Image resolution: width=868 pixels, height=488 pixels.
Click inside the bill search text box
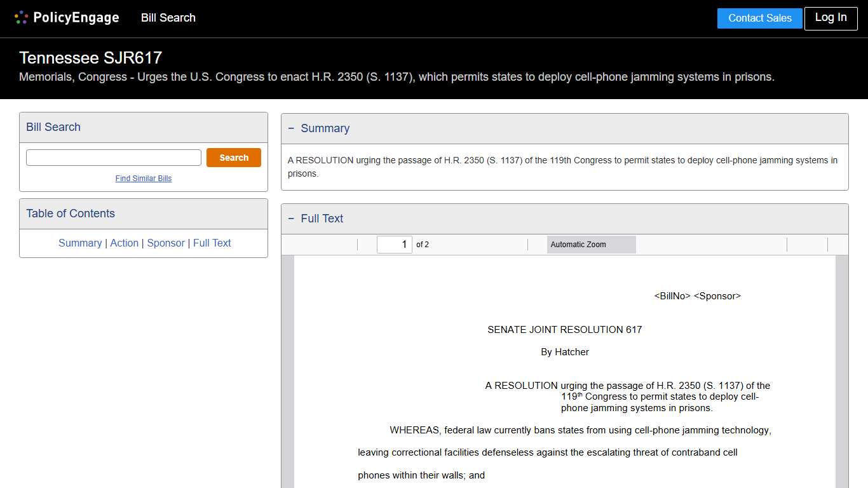coord(113,157)
